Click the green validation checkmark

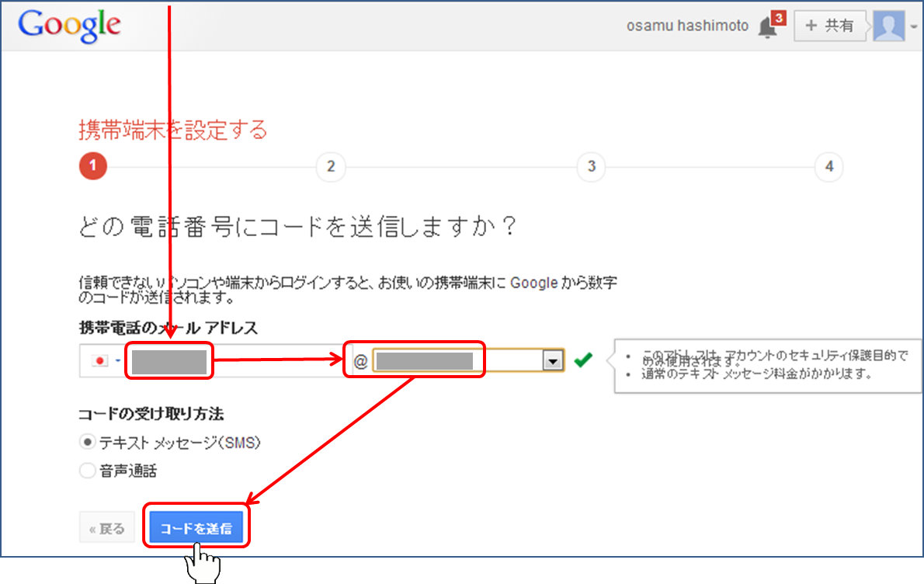pyautogui.click(x=582, y=360)
